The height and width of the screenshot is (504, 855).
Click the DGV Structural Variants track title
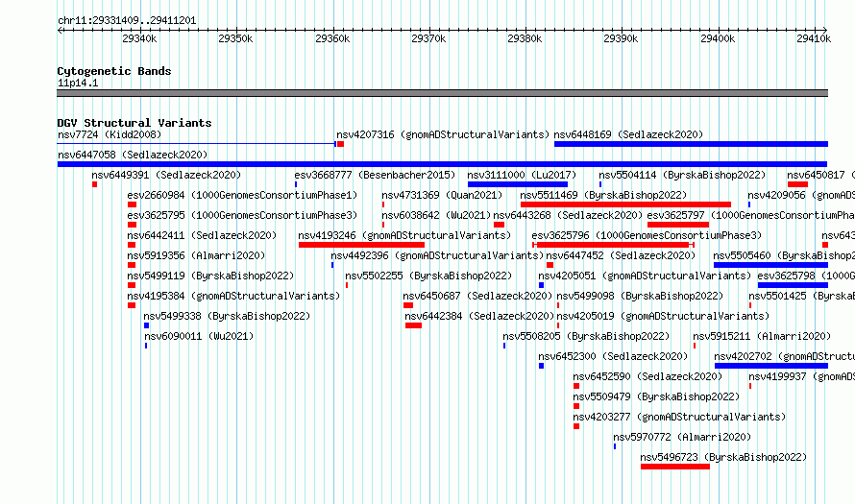tap(134, 123)
